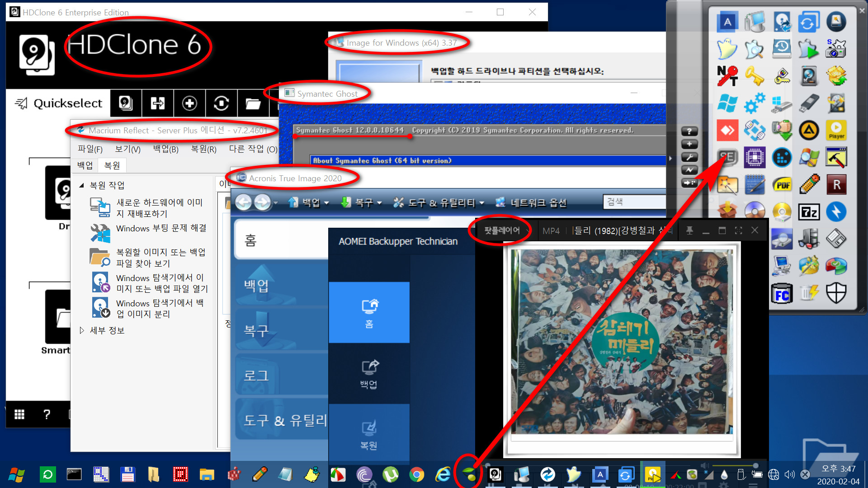
Task: Open Macrium 보기(V) menu
Action: coord(128,149)
